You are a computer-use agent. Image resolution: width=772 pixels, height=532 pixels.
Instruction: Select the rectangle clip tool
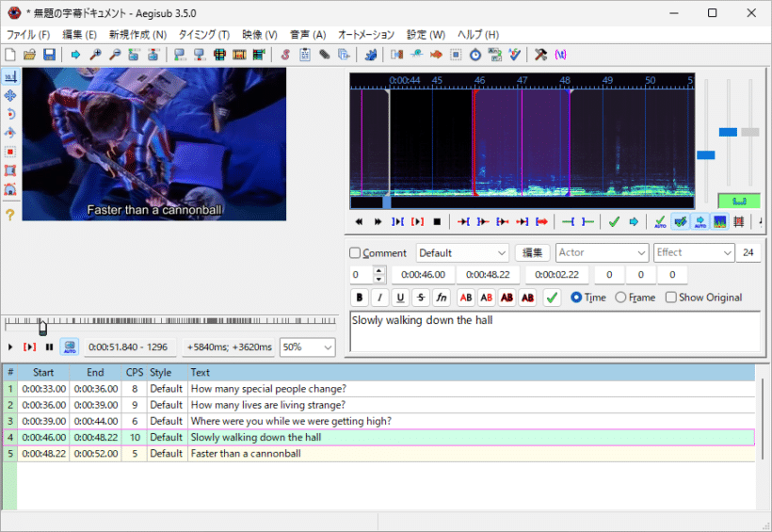point(10,170)
